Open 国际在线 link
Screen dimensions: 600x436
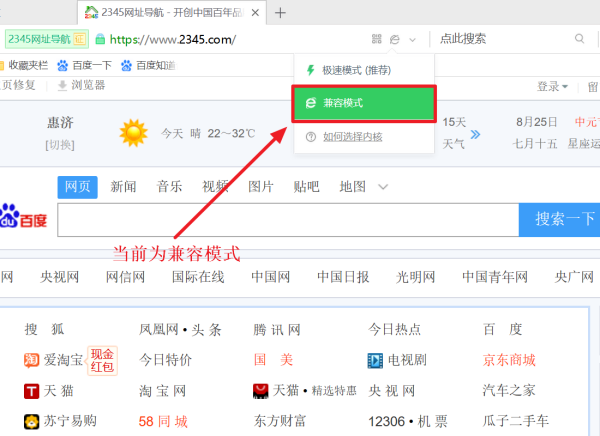click(x=198, y=277)
